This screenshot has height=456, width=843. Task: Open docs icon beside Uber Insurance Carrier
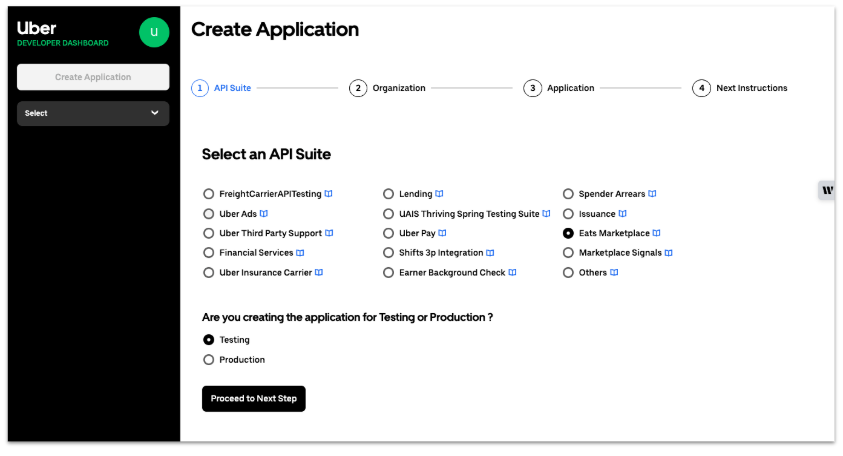pos(319,273)
